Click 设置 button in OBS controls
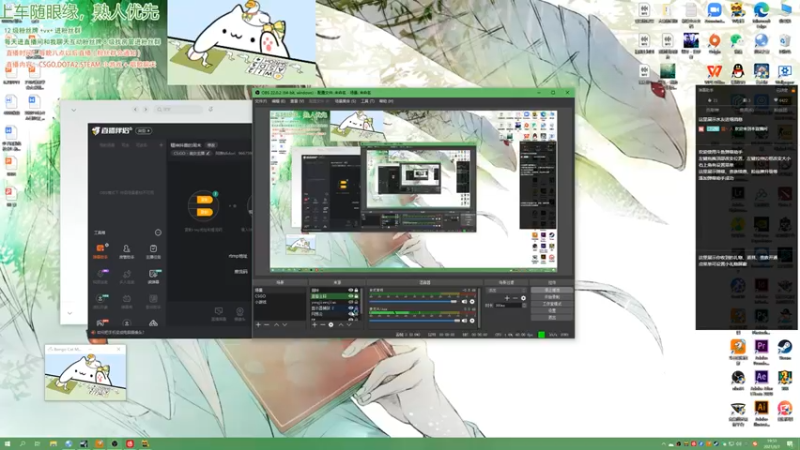Image resolution: width=800 pixels, height=450 pixels. pyautogui.click(x=552, y=311)
